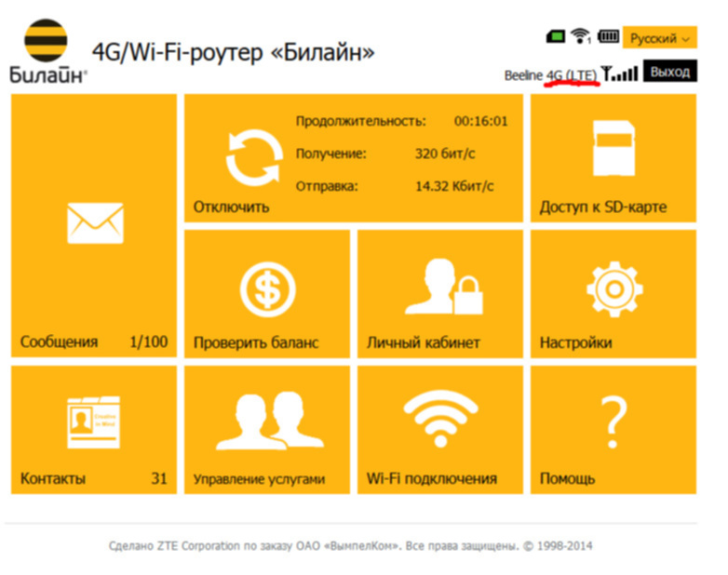Click the Beeline bee-striped logo
Image resolution: width=728 pixels, height=575 pixels.
pyautogui.click(x=46, y=40)
